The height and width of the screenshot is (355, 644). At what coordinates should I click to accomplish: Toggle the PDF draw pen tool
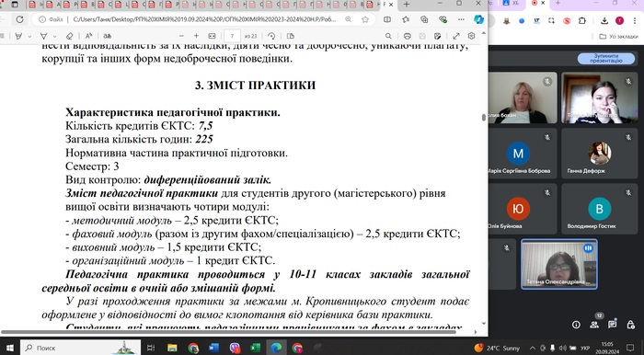(x=44, y=36)
